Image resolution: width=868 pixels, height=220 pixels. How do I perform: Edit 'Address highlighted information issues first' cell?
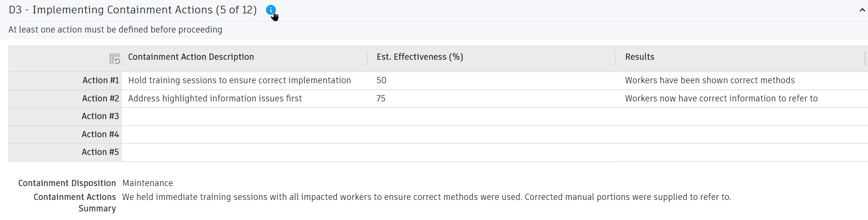click(x=215, y=99)
